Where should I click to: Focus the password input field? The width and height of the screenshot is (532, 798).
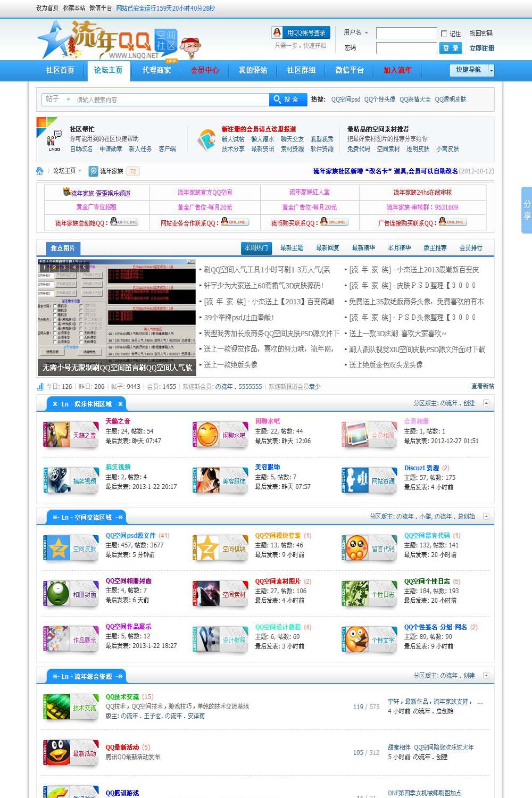(x=406, y=48)
